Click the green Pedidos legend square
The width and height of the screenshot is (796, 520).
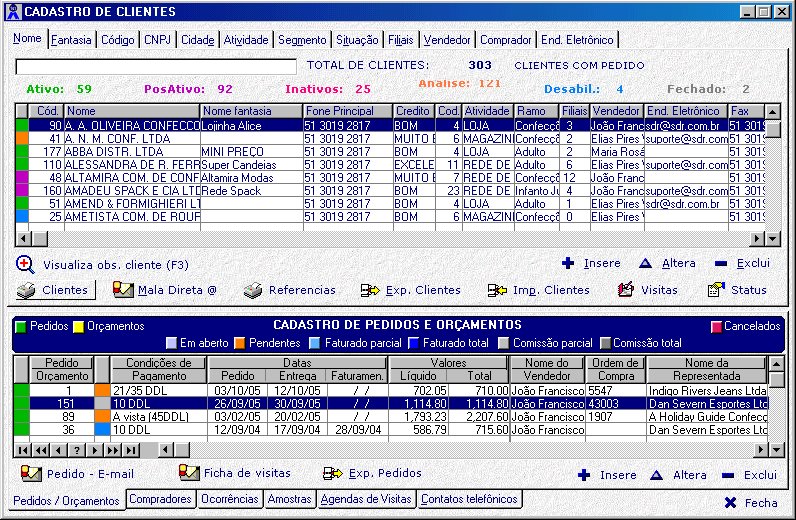tap(21, 327)
